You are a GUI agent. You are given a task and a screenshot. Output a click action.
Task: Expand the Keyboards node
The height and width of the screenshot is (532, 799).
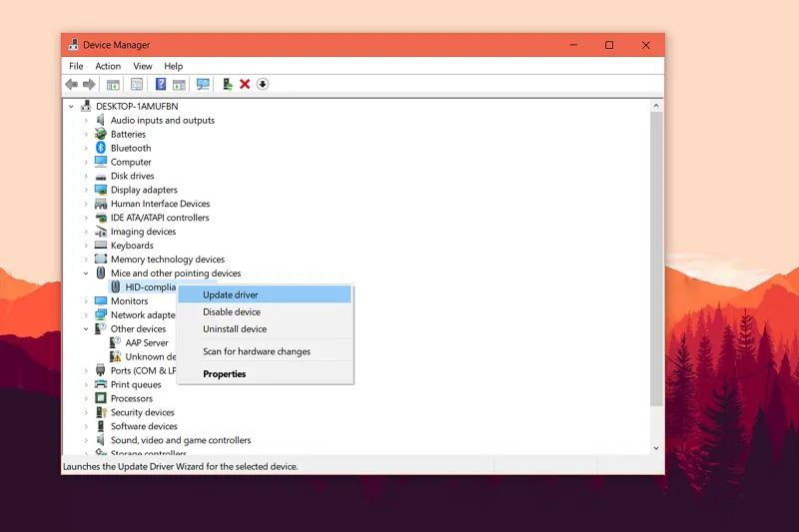86,246
